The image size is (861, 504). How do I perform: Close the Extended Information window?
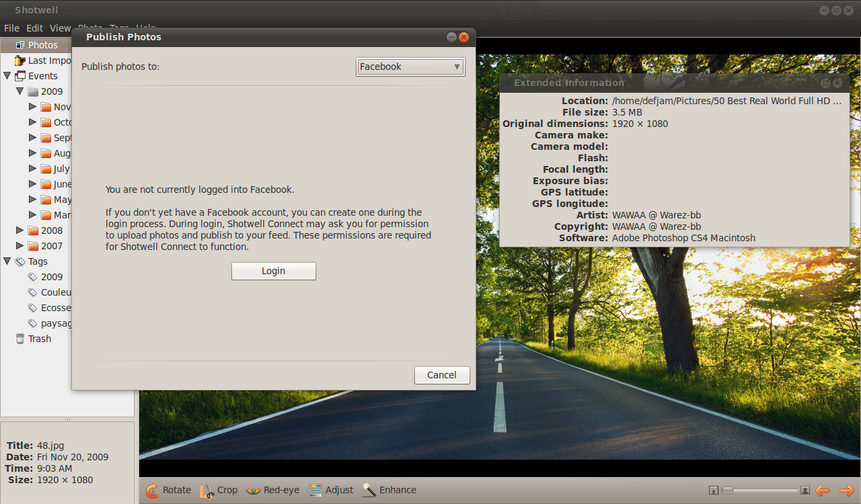[837, 83]
